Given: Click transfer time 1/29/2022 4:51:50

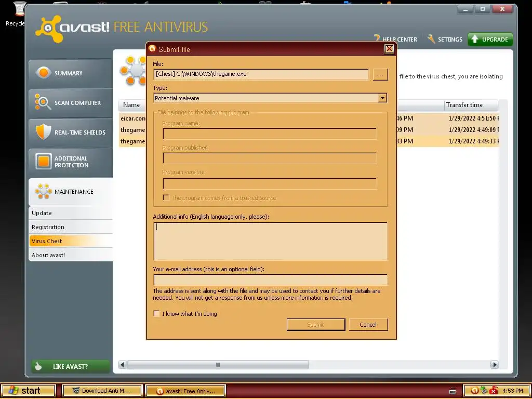Looking at the screenshot, I should click(x=474, y=118).
